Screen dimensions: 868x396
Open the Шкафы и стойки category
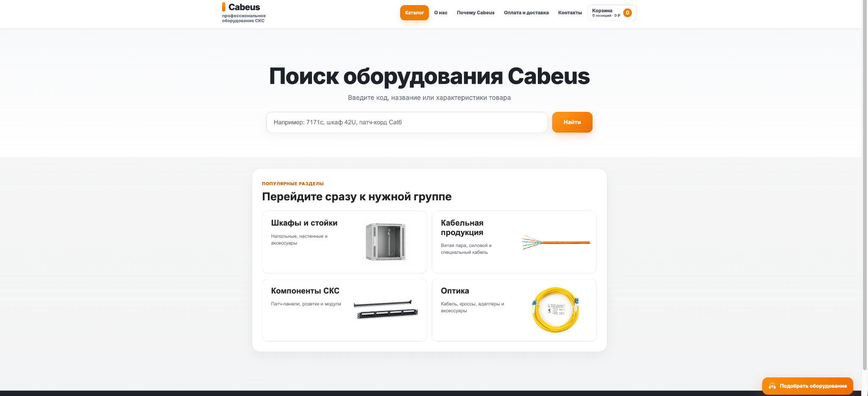pyautogui.click(x=345, y=242)
